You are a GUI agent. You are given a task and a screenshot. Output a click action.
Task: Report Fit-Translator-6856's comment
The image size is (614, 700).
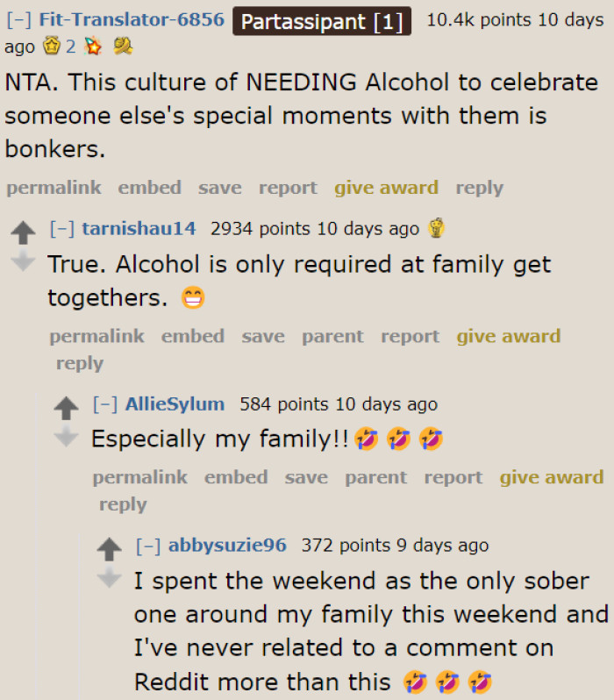coord(288,188)
